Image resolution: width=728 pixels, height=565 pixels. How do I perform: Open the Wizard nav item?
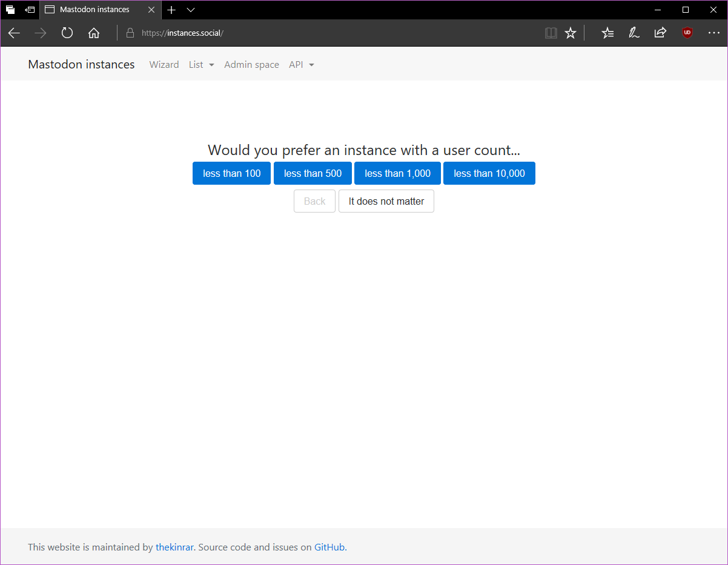tap(164, 65)
